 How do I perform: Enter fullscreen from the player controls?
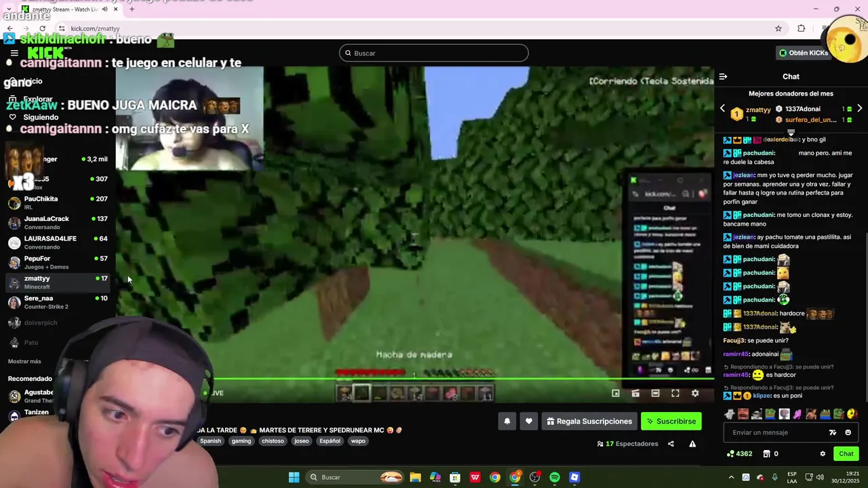(x=675, y=393)
